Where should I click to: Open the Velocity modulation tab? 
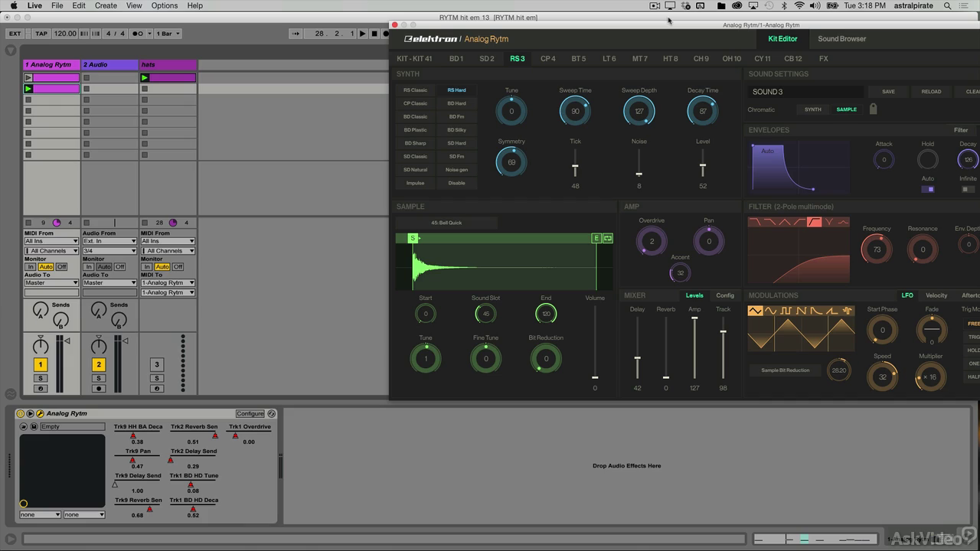point(936,295)
